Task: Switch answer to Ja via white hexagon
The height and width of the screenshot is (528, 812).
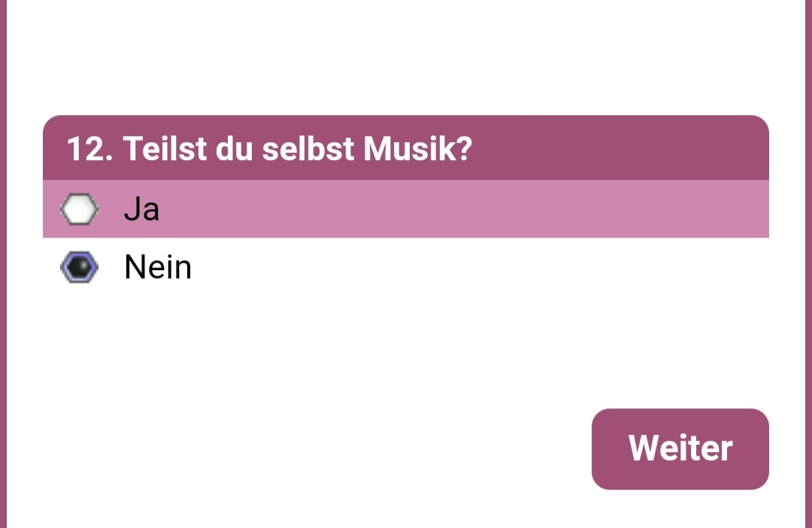Action: point(79,209)
